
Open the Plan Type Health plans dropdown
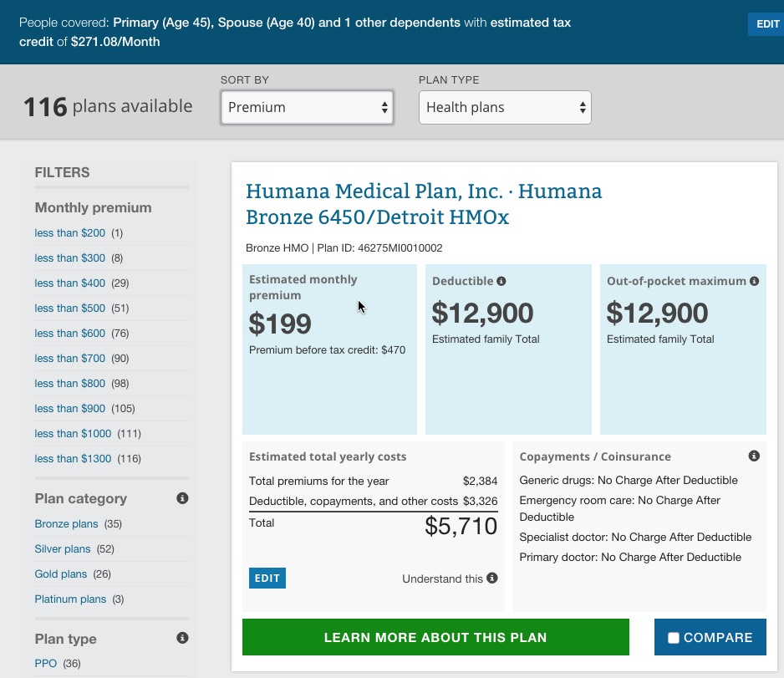coord(505,107)
